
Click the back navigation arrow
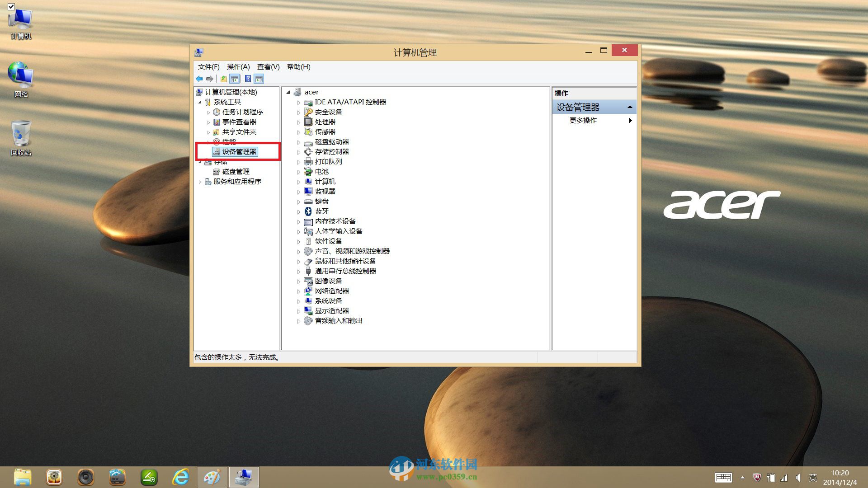coord(199,79)
